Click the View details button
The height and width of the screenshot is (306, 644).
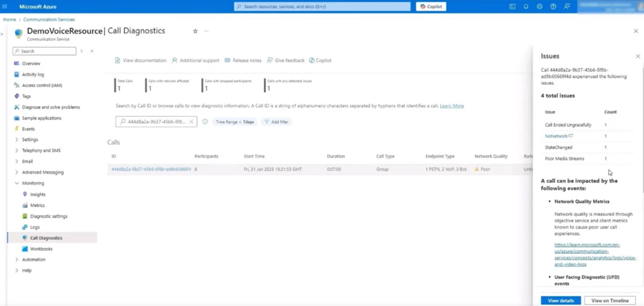(561, 300)
